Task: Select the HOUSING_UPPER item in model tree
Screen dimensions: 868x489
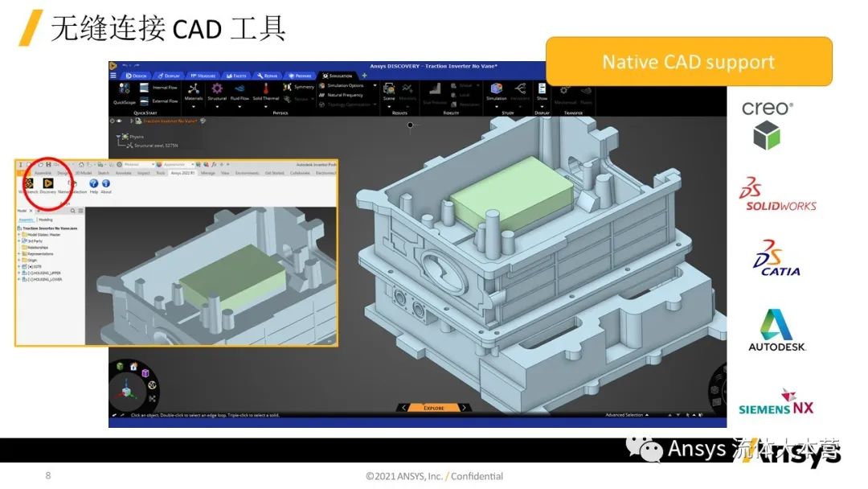Action: pyautogui.click(x=45, y=273)
